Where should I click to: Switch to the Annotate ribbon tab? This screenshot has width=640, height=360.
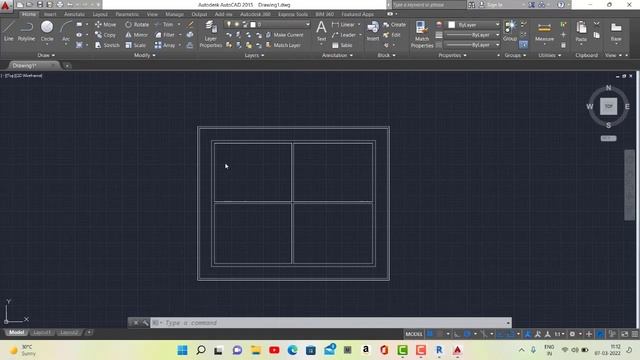click(74, 14)
